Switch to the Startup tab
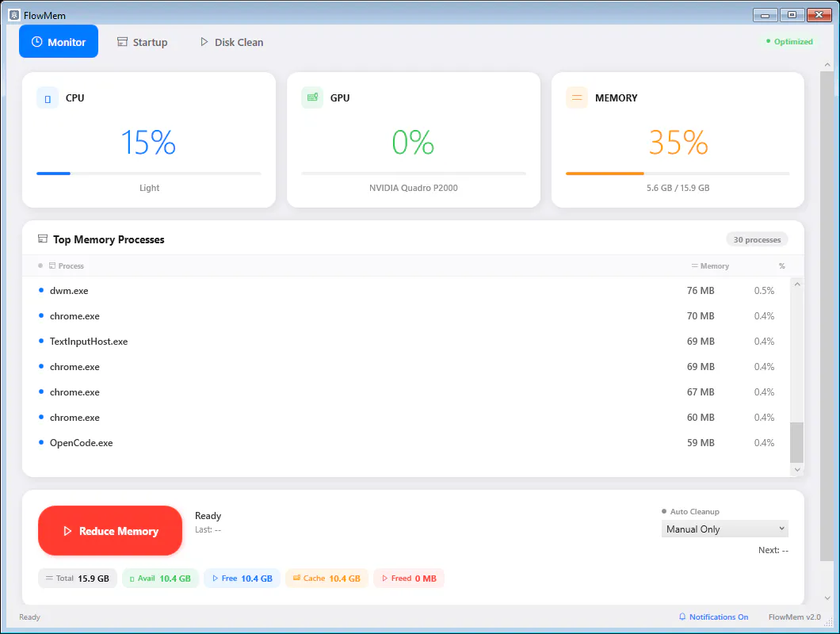The height and width of the screenshot is (634, 840). click(x=143, y=42)
